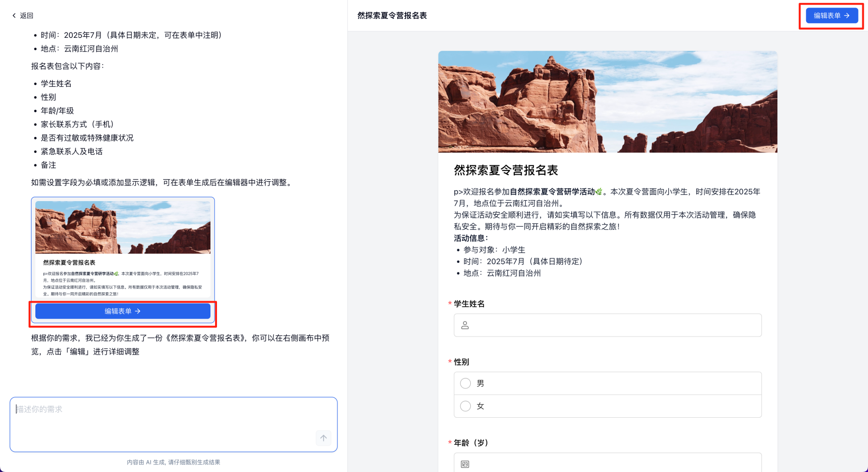Click 编辑表单 button under chat preview card
This screenshot has width=868, height=472.
[123, 311]
